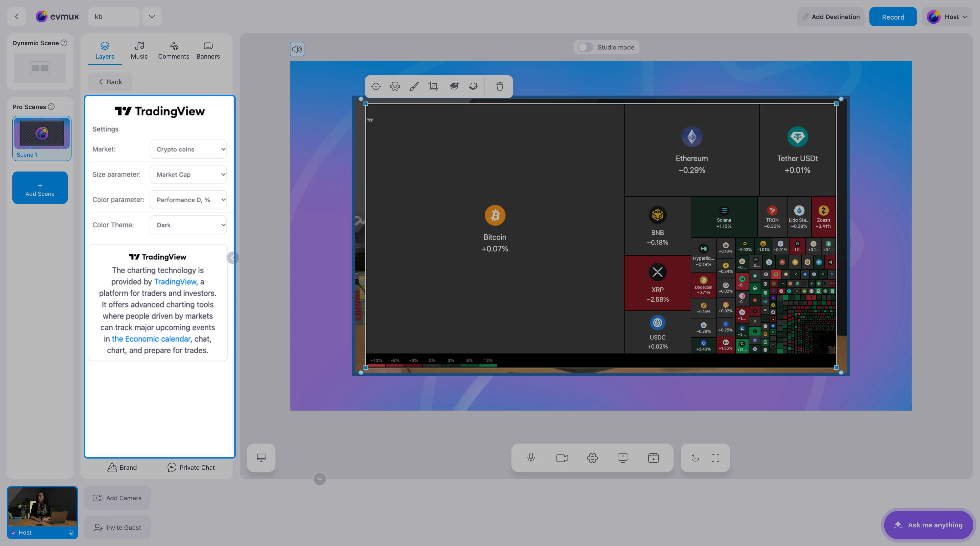Open layer settings gear in floating toolbar
The height and width of the screenshot is (546, 980).
[395, 86]
